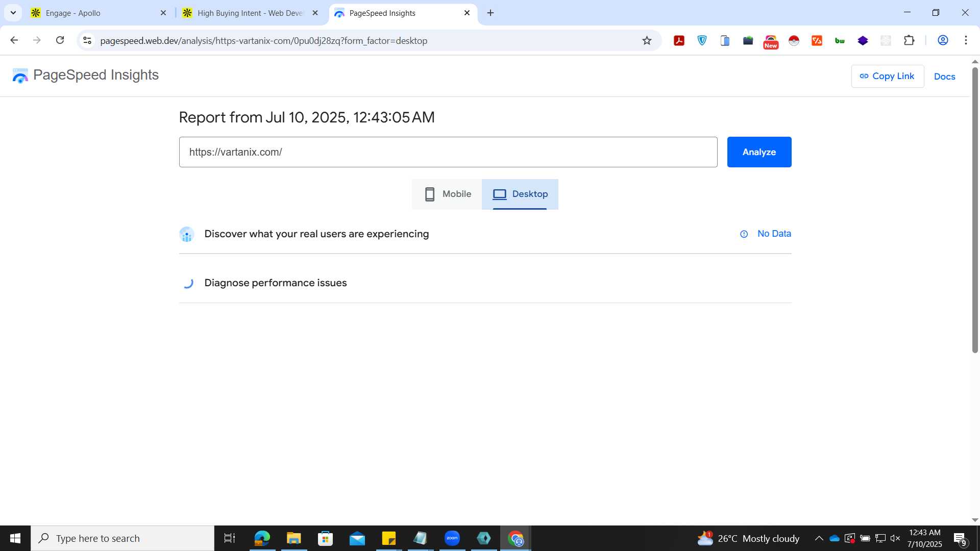Click the Analyze button
The height and width of the screenshot is (551, 980).
point(759,152)
